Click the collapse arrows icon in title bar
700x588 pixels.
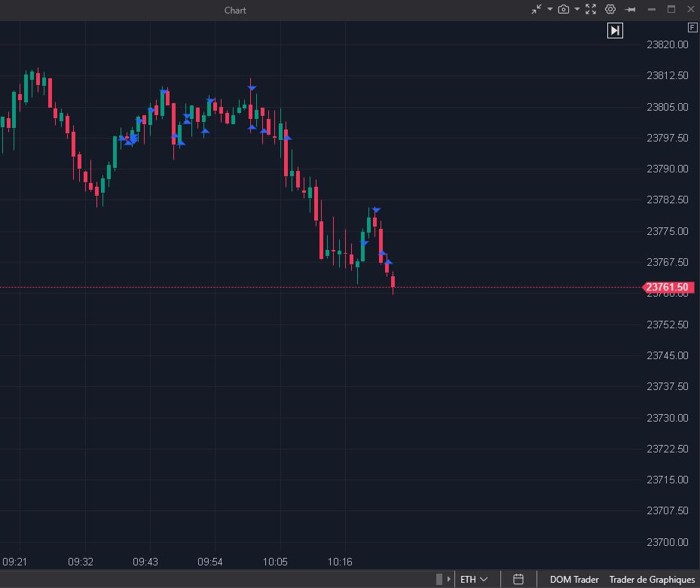536,9
